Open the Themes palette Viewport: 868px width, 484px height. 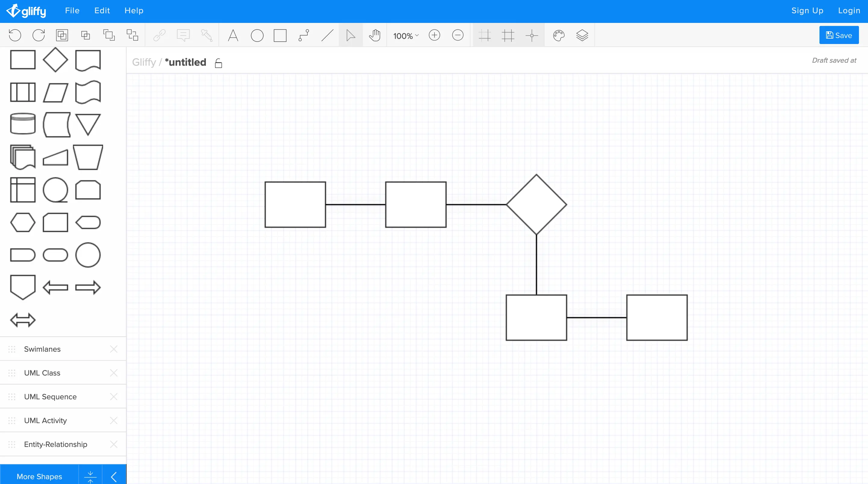tap(559, 35)
